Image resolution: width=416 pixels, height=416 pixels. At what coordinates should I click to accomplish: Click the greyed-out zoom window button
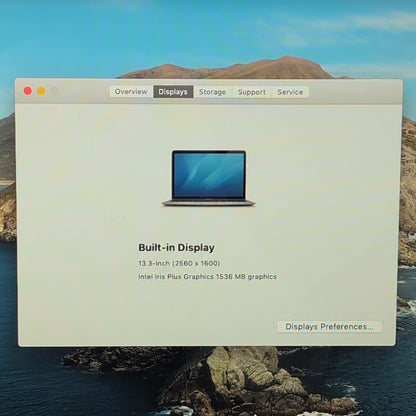point(55,91)
